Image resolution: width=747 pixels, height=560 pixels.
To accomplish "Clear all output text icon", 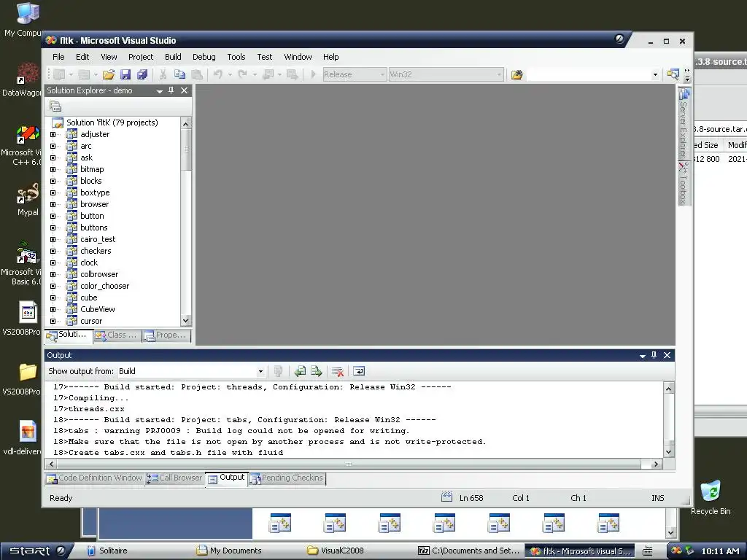I will (x=338, y=371).
